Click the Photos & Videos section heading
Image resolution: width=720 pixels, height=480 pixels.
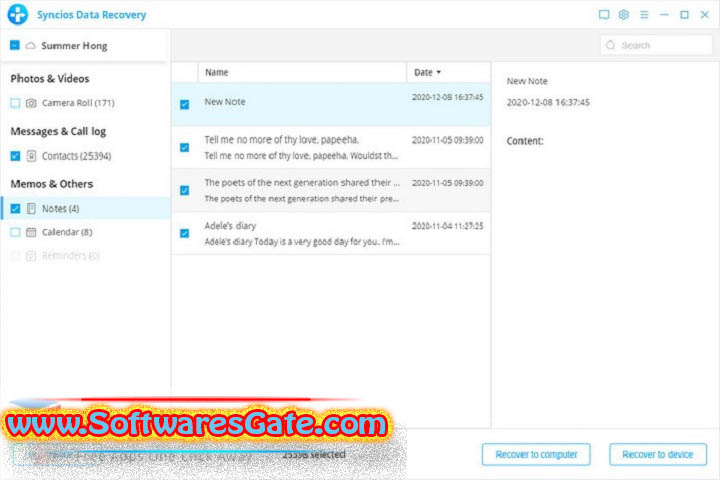click(x=50, y=79)
